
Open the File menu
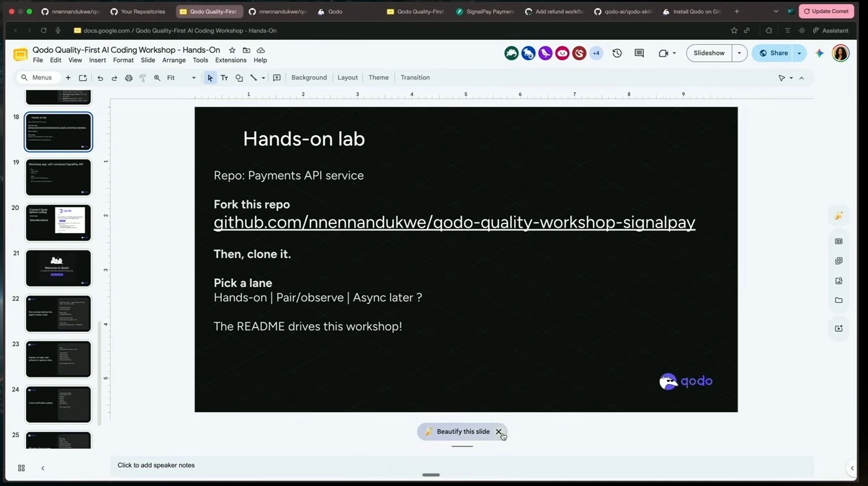pos(37,60)
